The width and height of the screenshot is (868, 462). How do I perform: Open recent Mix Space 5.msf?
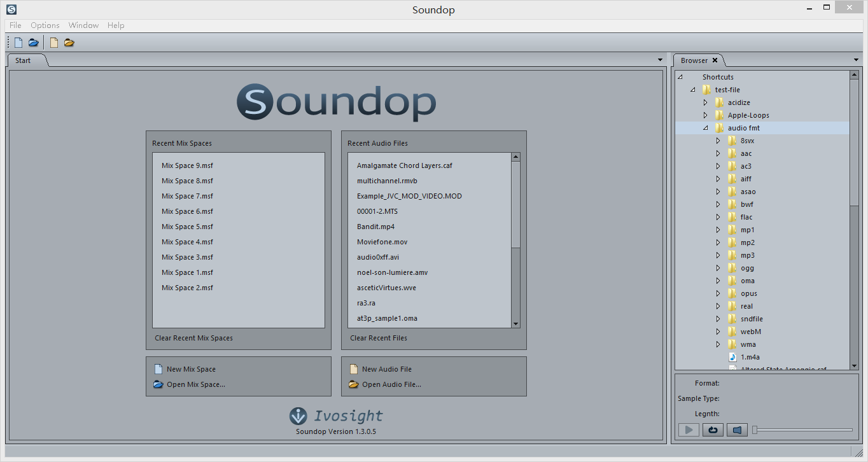click(187, 227)
